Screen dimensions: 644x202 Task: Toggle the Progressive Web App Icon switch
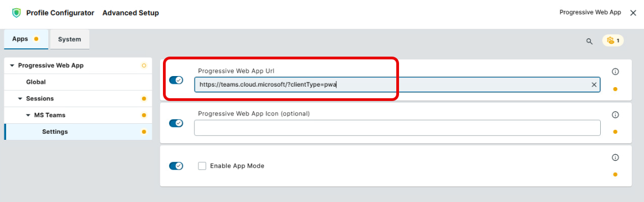[176, 123]
